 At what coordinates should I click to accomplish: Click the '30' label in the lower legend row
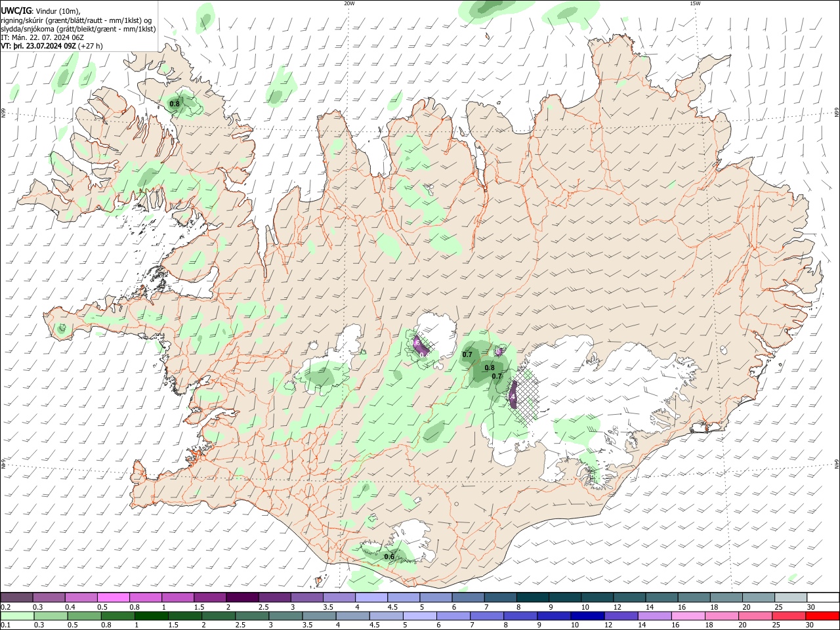pyautogui.click(x=810, y=625)
